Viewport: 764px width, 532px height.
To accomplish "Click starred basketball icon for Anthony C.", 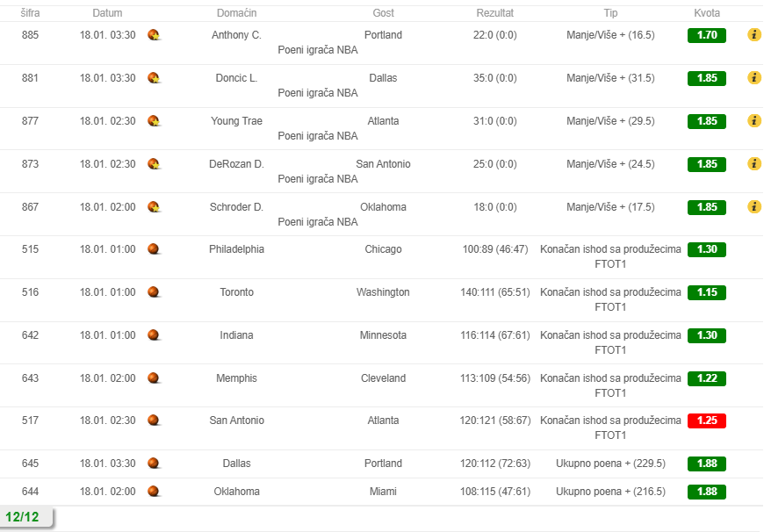I will (x=154, y=35).
